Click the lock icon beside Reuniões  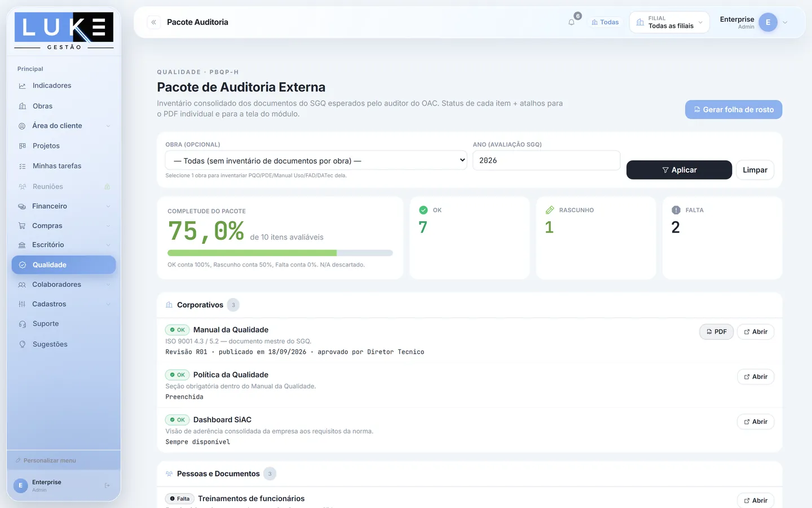[x=107, y=187]
